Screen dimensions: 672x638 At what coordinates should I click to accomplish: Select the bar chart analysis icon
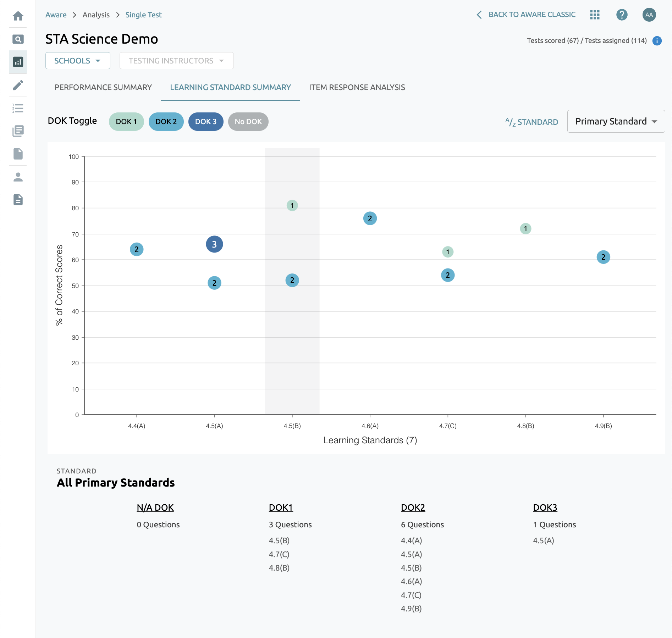[18, 62]
